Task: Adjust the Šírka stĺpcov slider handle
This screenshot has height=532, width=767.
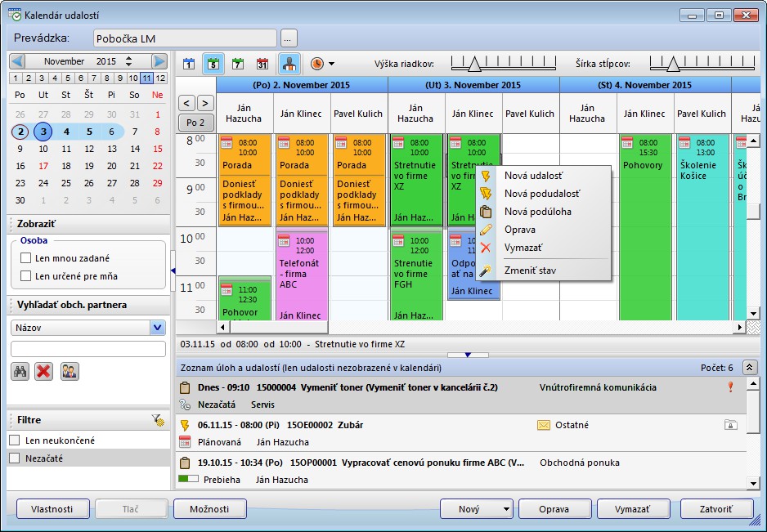Action: click(673, 64)
